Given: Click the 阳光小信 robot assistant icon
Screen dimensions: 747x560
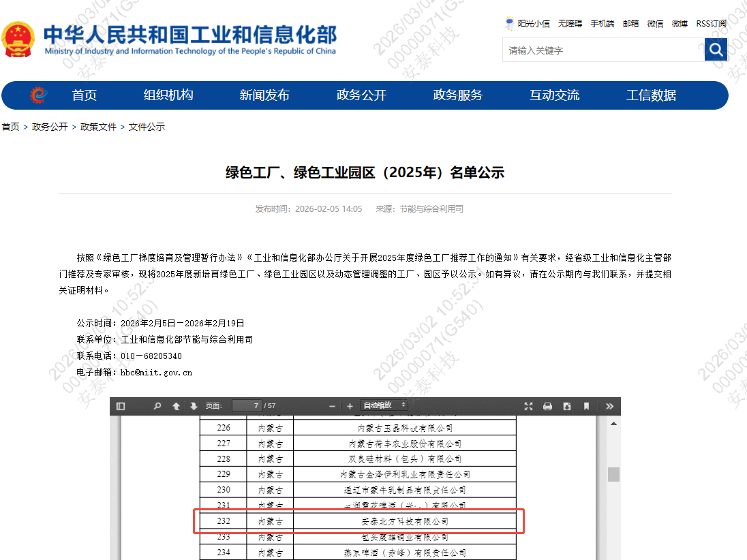Looking at the screenshot, I should coord(509,23).
